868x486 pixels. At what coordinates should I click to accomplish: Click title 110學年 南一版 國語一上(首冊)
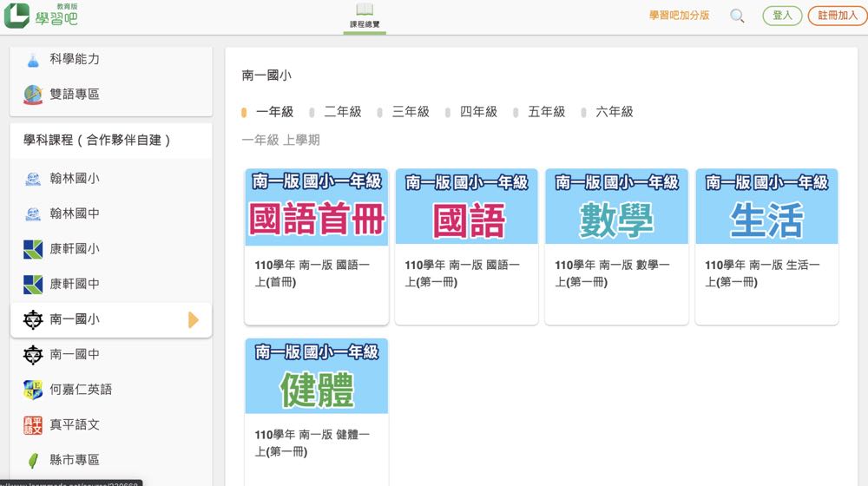pyautogui.click(x=312, y=273)
